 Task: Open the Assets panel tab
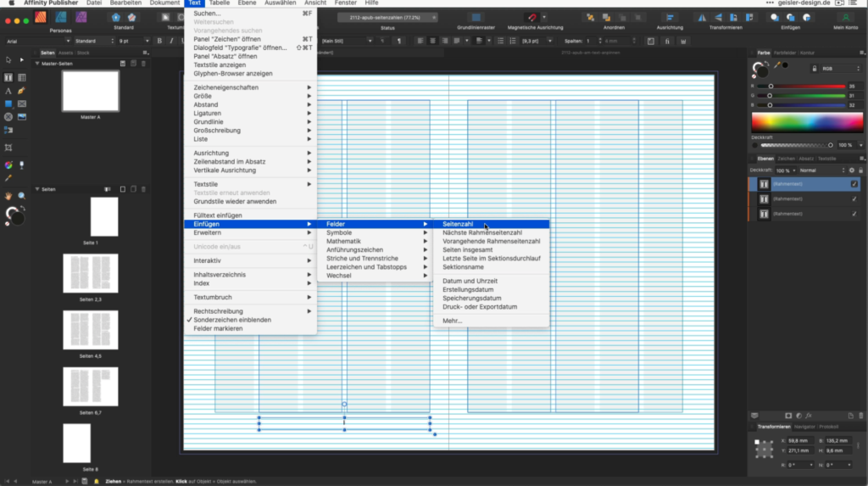(x=65, y=53)
